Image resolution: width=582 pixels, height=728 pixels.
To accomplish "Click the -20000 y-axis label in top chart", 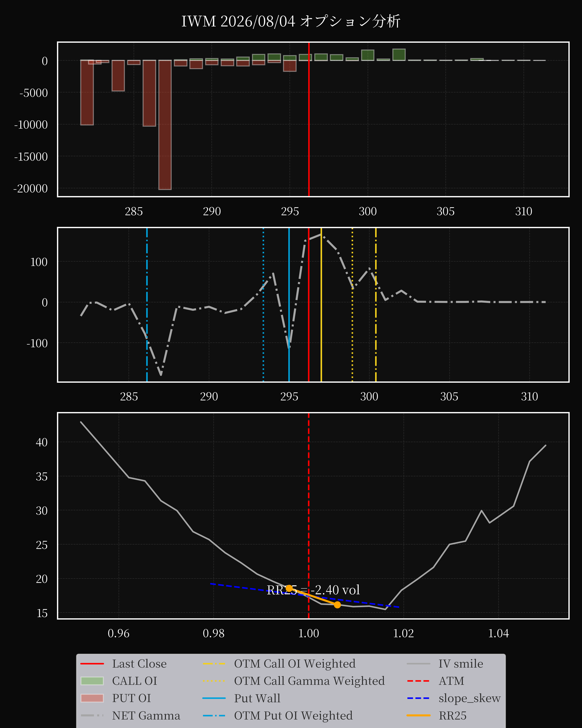I will pos(30,188).
